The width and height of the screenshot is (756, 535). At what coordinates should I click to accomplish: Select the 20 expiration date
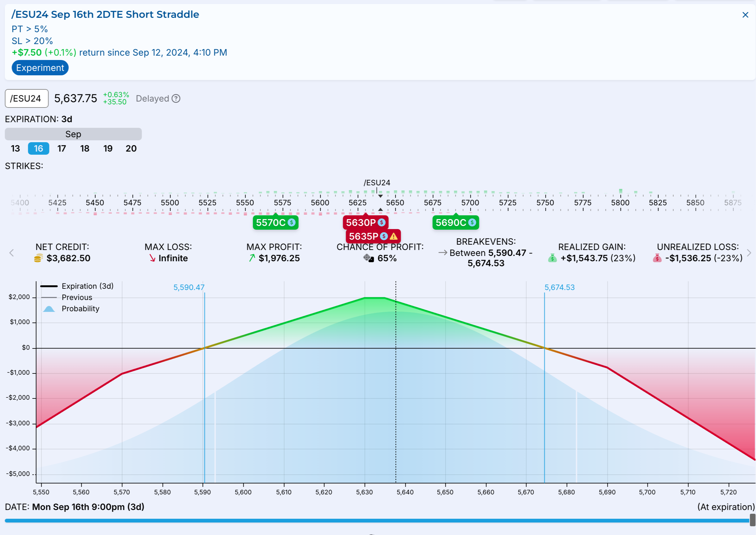[x=131, y=148]
